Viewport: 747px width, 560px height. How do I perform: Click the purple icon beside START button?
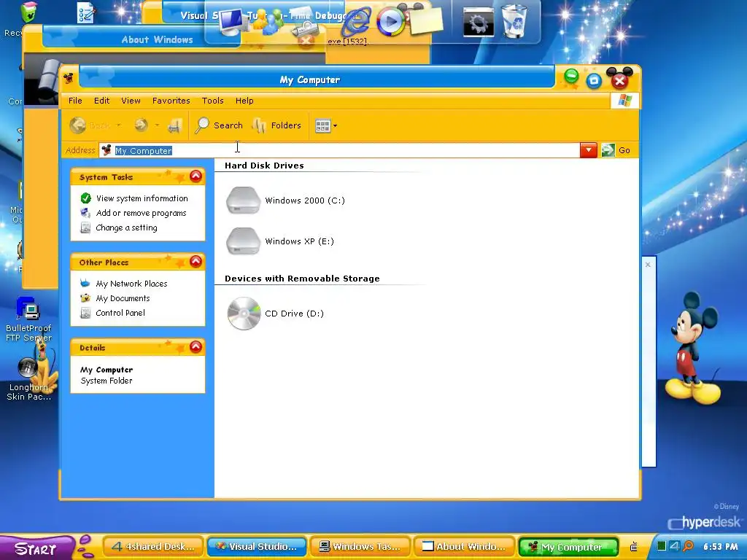coord(85,546)
